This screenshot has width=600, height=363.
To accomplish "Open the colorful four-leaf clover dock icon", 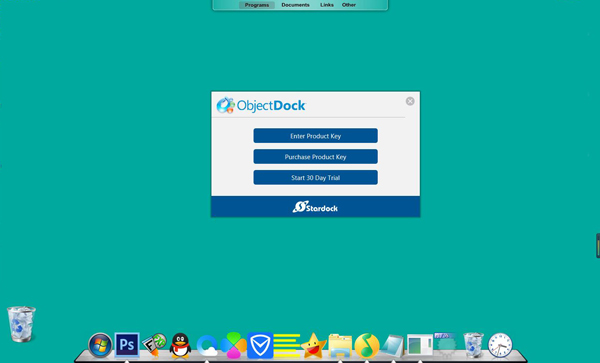I will (233, 345).
